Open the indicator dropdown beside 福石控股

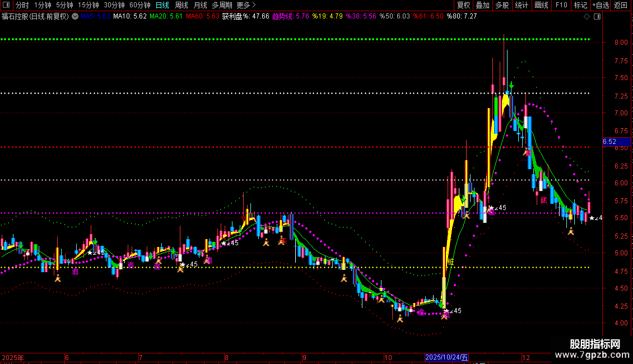click(75, 16)
